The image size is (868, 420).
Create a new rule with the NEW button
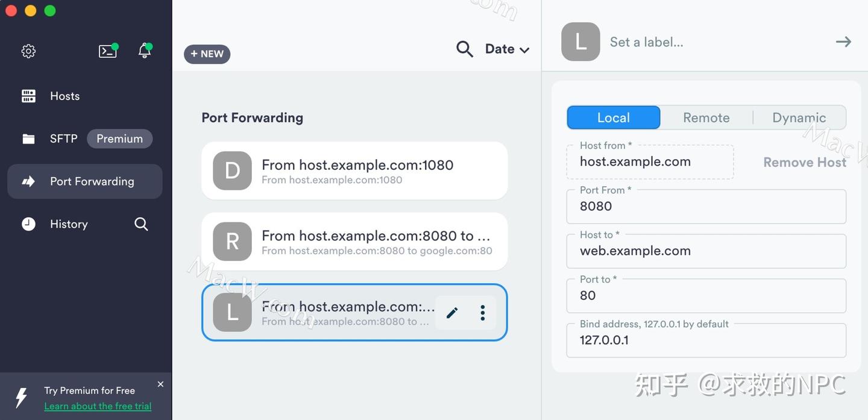[207, 54]
